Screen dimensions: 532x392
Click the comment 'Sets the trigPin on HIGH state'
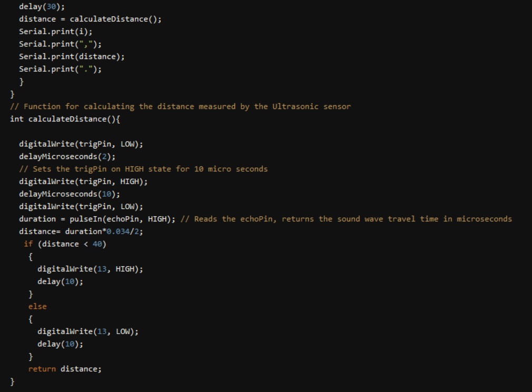point(143,169)
